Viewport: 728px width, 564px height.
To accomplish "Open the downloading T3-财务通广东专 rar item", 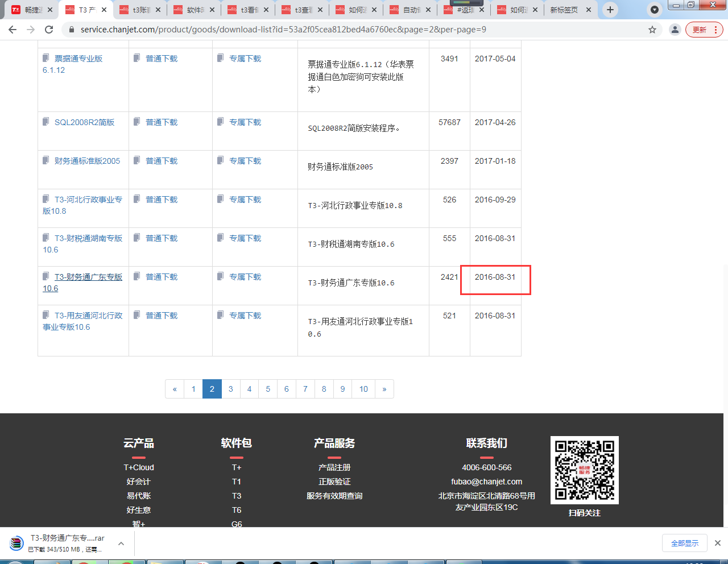I will [x=57, y=544].
